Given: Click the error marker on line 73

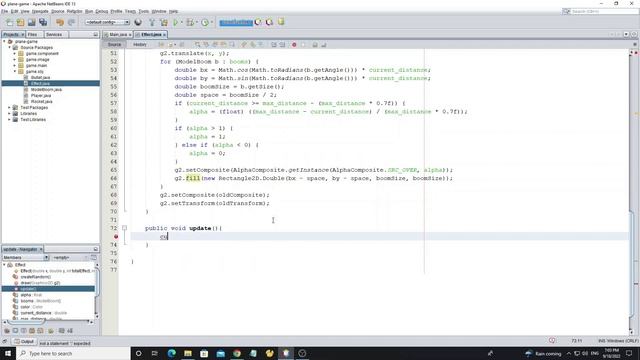Looking at the screenshot, I should click(116, 237).
